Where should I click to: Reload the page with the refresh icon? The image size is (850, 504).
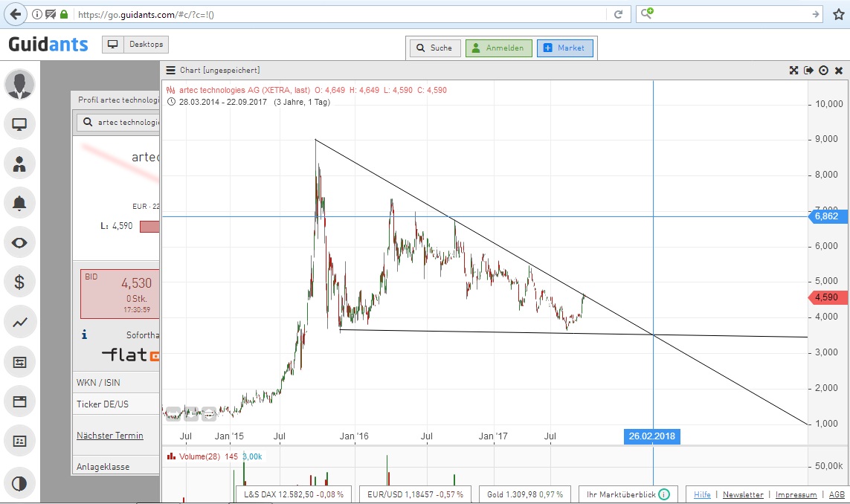click(618, 15)
